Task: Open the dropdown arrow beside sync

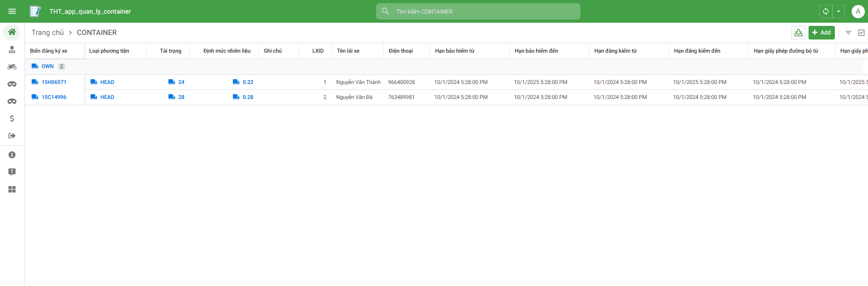Action: [839, 11]
